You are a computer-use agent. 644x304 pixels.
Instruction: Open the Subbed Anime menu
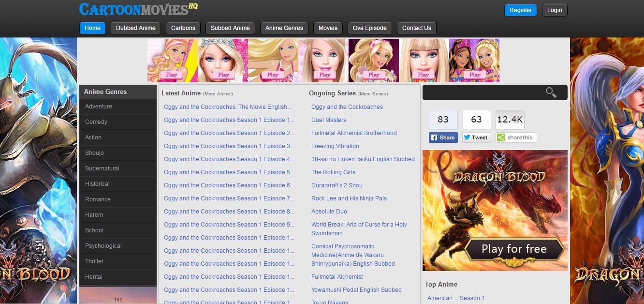tap(230, 28)
